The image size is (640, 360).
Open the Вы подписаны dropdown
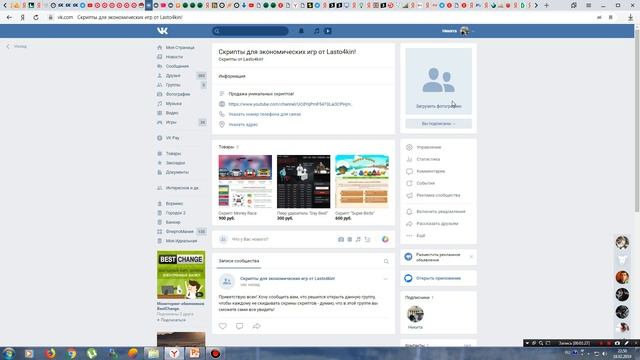click(438, 124)
